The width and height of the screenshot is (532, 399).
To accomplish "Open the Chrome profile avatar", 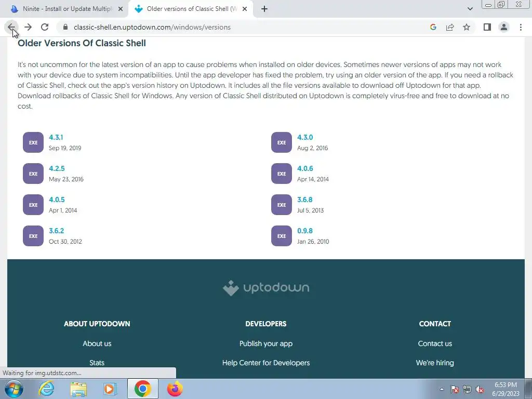I will coord(504,27).
